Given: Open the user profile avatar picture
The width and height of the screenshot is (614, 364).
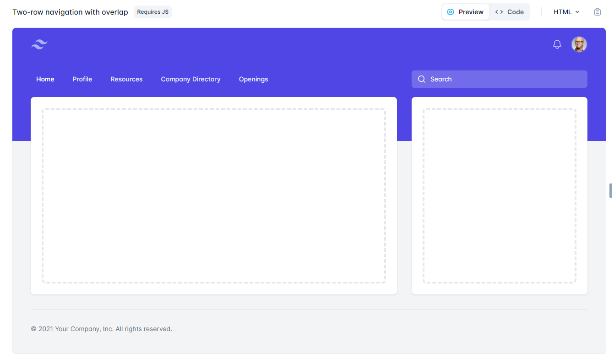Looking at the screenshot, I should pyautogui.click(x=579, y=44).
